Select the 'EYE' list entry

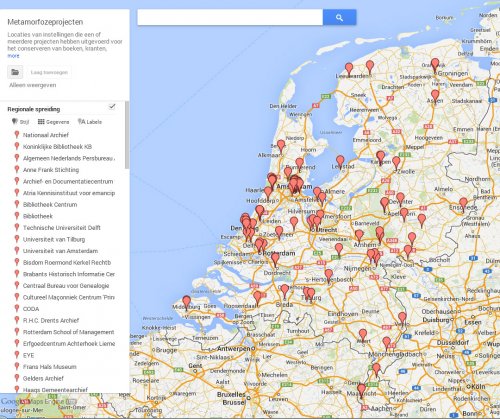coord(28,355)
